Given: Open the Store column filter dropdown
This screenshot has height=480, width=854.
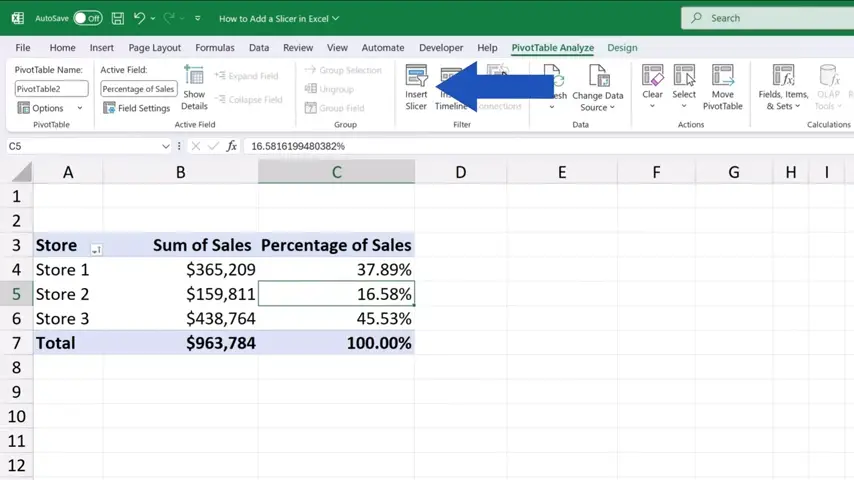Looking at the screenshot, I should pyautogui.click(x=96, y=249).
